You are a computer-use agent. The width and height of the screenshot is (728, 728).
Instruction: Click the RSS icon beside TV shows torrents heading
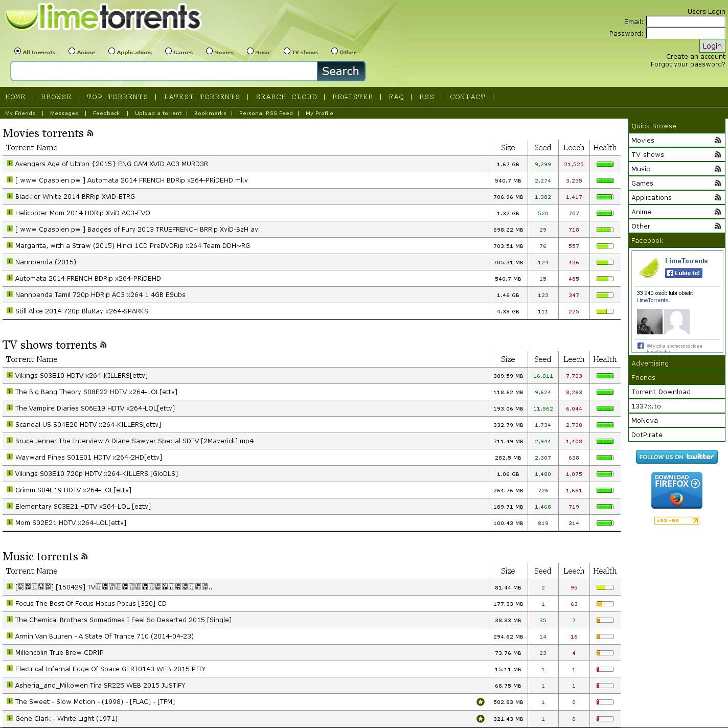103,345
